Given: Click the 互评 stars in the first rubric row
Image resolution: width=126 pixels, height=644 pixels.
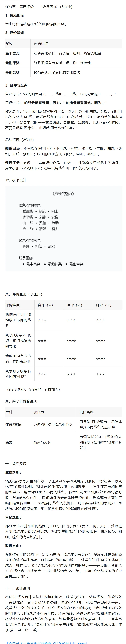Looking at the screenshot, I should [71, 320].
